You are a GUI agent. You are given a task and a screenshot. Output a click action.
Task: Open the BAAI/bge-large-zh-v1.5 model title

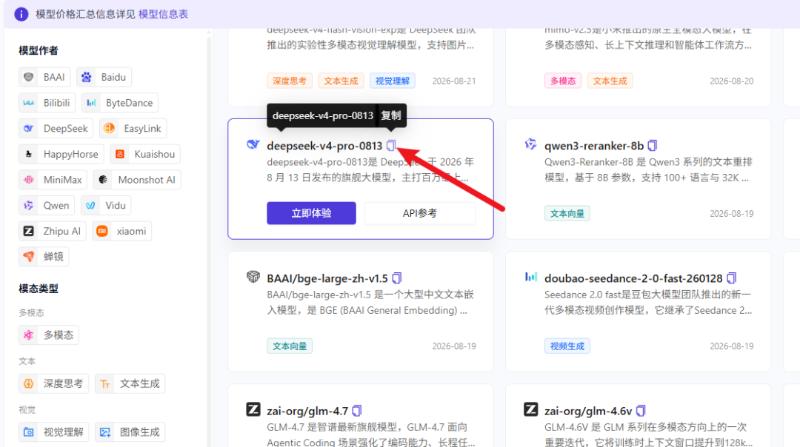click(x=327, y=278)
